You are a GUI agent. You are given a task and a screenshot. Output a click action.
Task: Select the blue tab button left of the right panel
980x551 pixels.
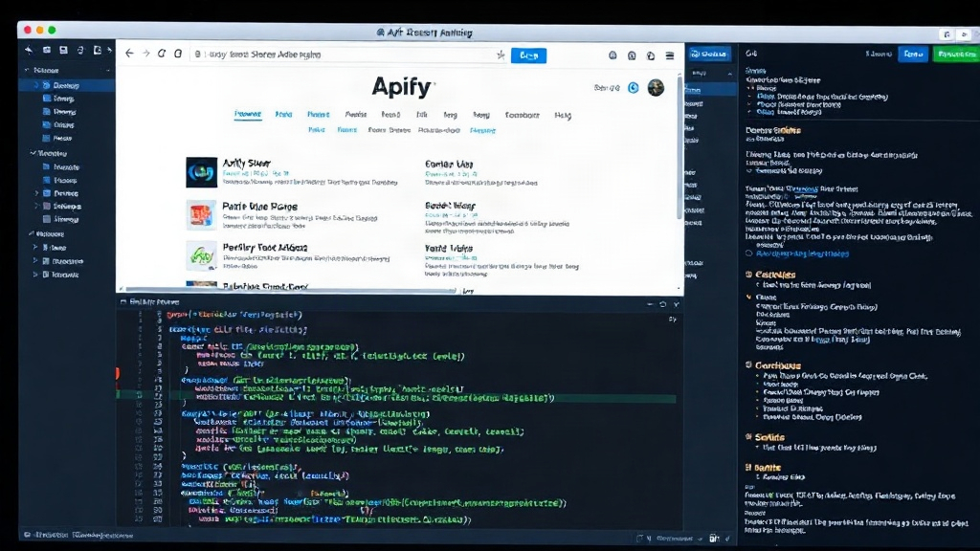709,54
